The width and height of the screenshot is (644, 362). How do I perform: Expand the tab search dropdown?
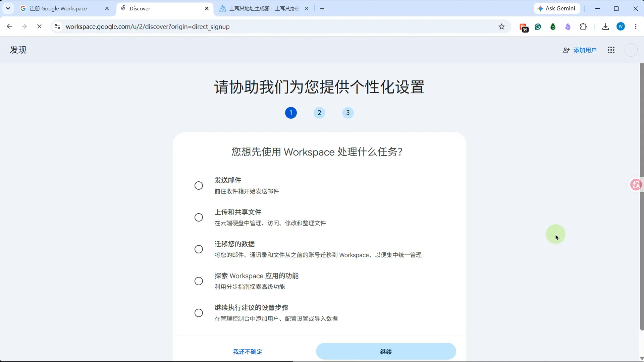pos(8,8)
